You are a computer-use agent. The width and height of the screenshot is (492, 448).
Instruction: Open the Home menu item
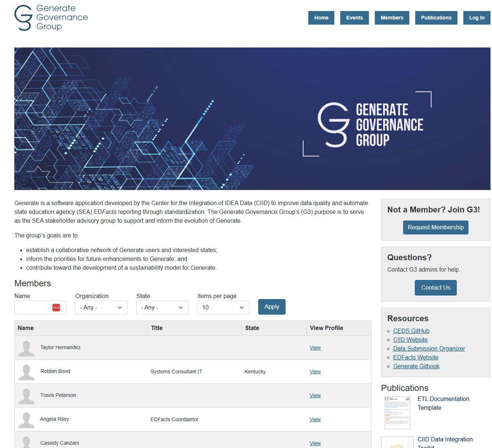321,18
